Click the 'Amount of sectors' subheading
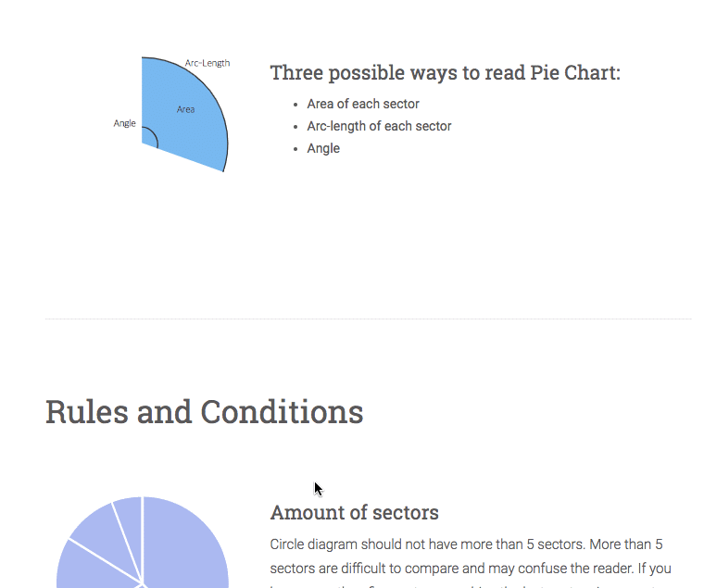Image resolution: width=704 pixels, height=588 pixels. 354,513
